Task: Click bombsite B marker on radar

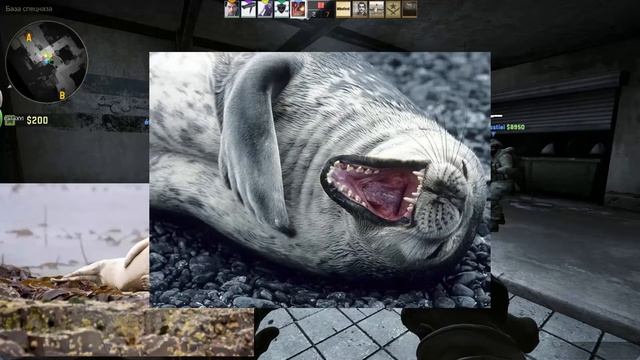Action: coord(62,96)
